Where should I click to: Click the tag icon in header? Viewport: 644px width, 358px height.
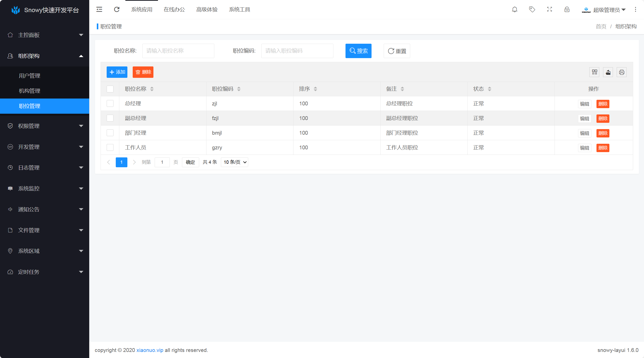tap(532, 10)
